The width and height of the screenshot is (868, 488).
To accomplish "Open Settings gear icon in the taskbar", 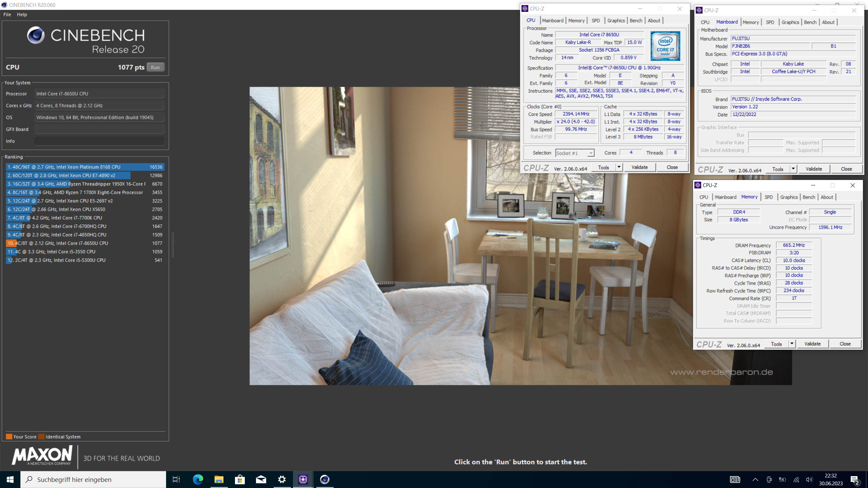I will coord(282,479).
